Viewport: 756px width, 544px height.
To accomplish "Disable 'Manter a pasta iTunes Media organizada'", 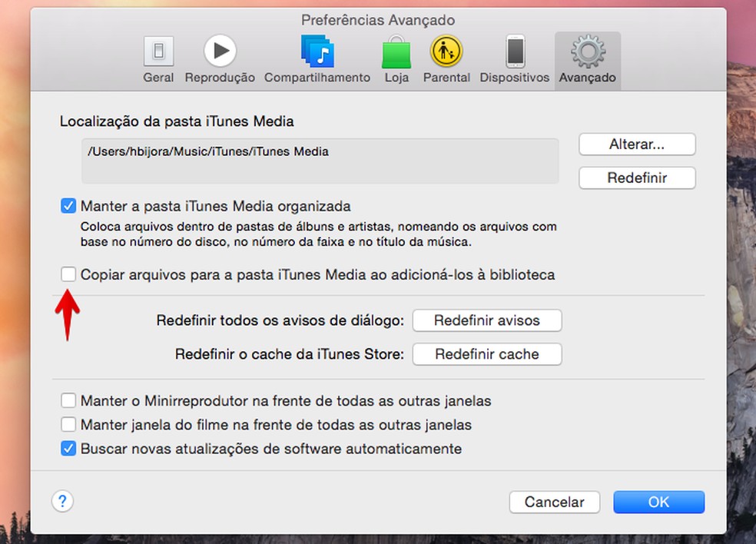I will [x=68, y=205].
